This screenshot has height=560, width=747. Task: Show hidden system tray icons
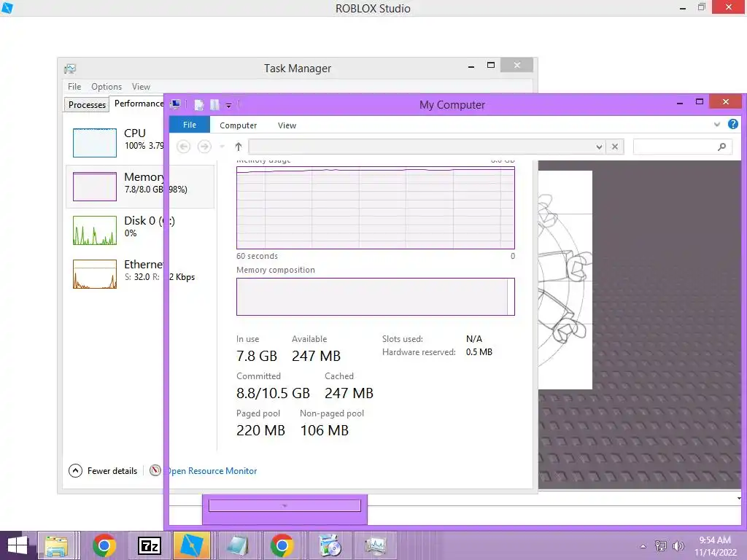pos(643,546)
